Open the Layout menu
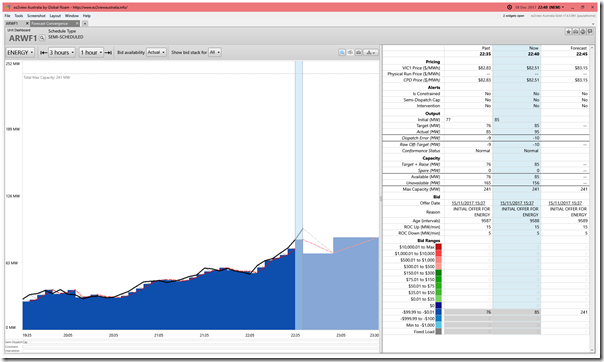This screenshot has height=362, width=604. (x=55, y=16)
